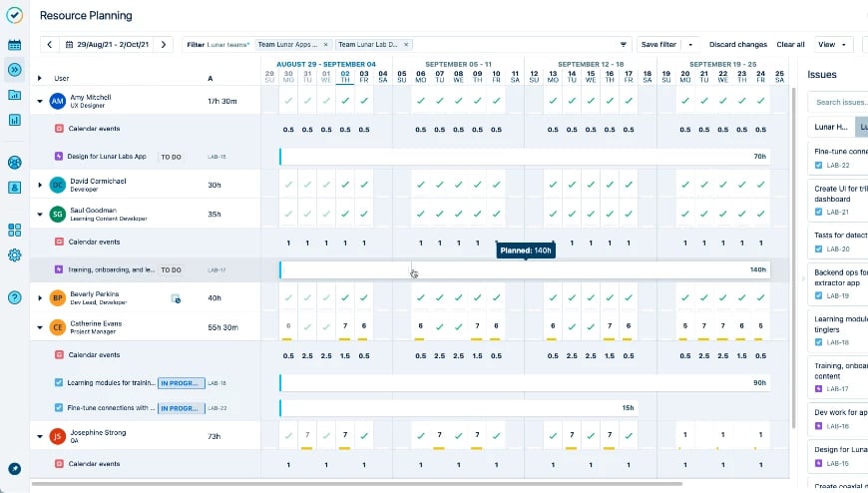868x493 pixels.
Task: Select the resource planning double-arrow sidebar icon
Action: point(14,70)
